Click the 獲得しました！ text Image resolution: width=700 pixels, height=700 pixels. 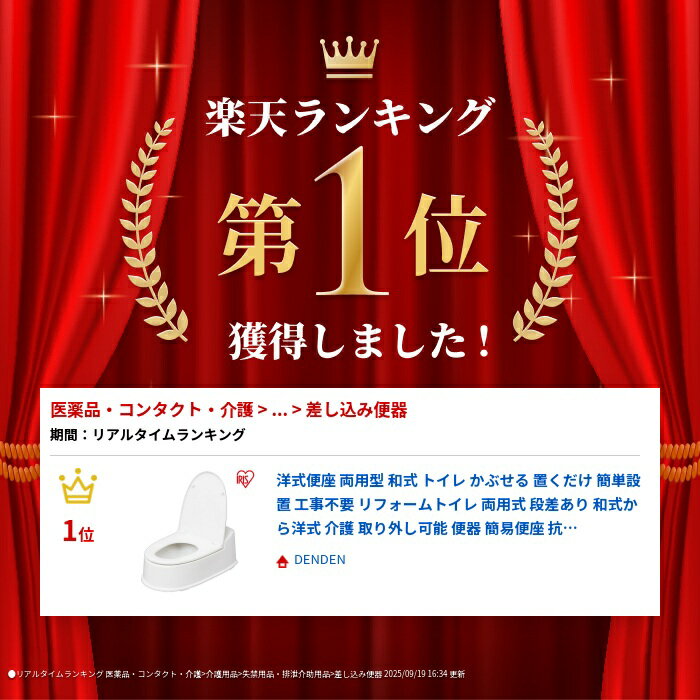point(361,341)
